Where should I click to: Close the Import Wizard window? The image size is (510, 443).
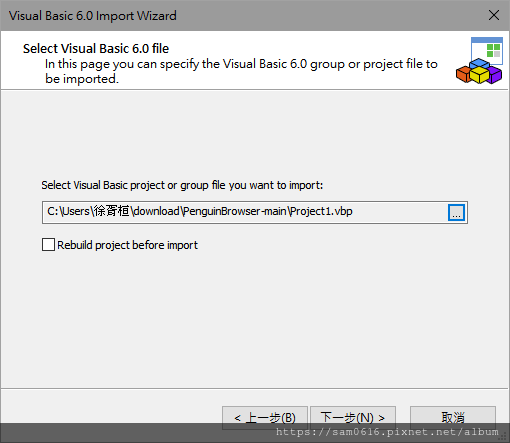(494, 15)
